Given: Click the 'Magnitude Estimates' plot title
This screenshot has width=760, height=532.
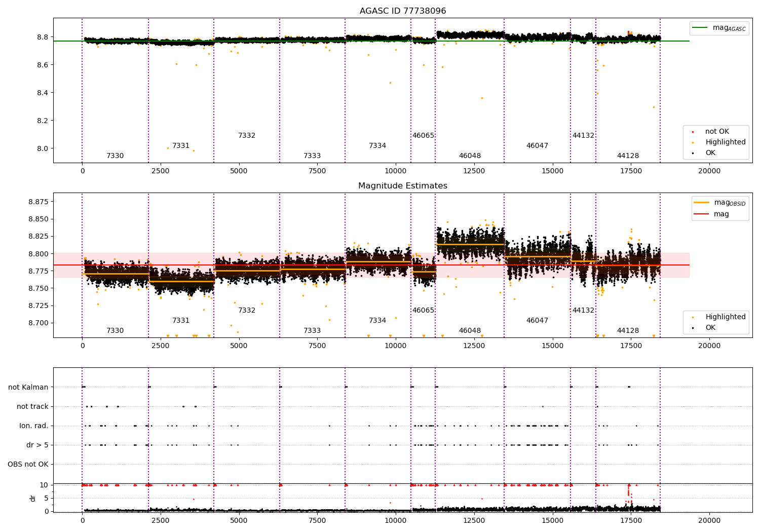Looking at the screenshot, I should [x=403, y=186].
